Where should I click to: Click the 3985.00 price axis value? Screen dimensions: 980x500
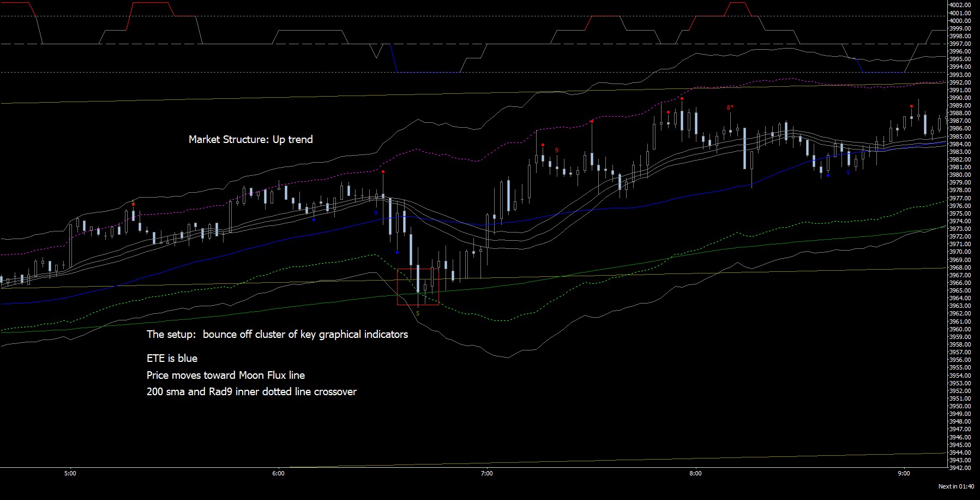click(960, 136)
